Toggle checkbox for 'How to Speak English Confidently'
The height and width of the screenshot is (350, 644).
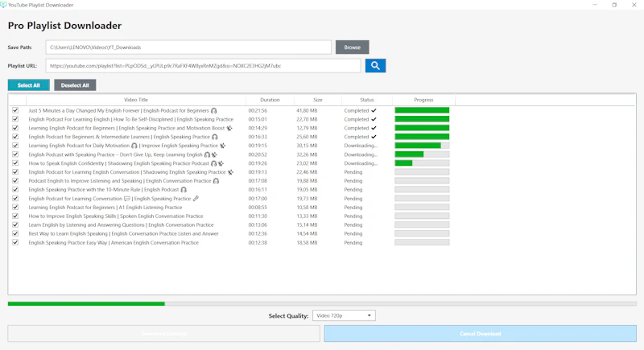15,163
